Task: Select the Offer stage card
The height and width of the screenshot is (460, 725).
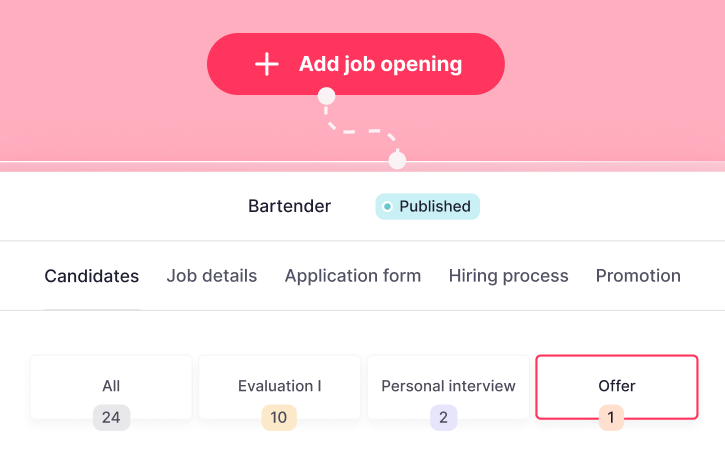Action: (617, 386)
